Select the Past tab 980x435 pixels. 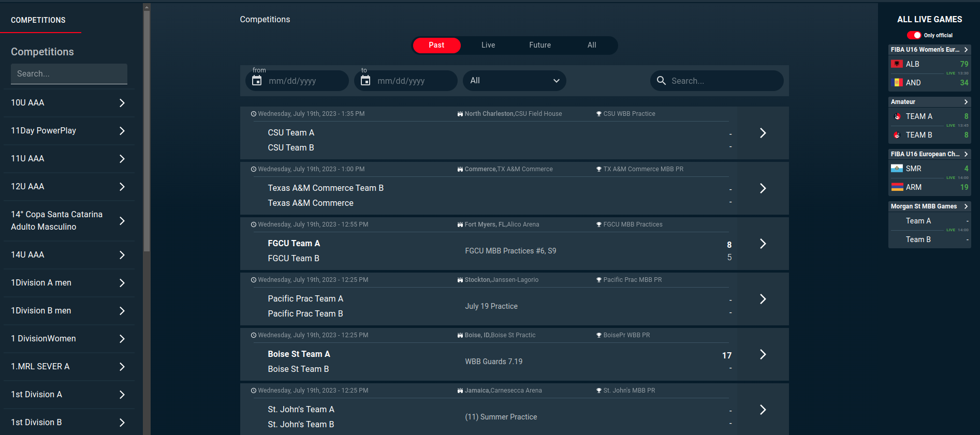[x=436, y=45]
